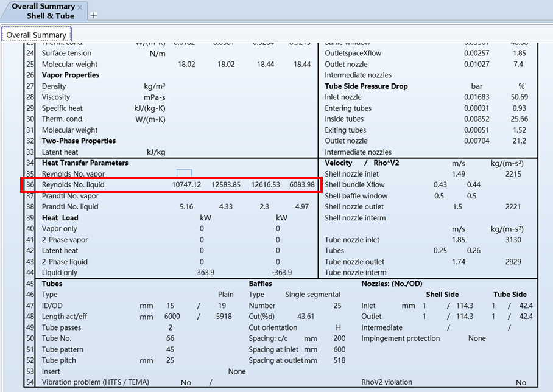Viewport: 553px width, 392px height.
Task: Click the ID/OD row label
Action: pyautogui.click(x=52, y=306)
